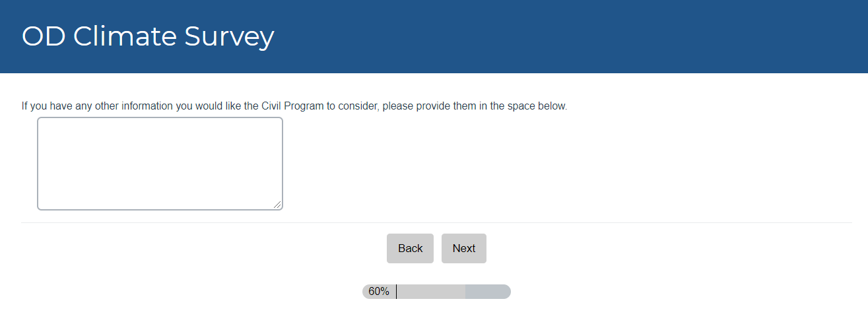Click the horizontal divider above the buttons
The height and width of the screenshot is (324, 868).
(436, 223)
